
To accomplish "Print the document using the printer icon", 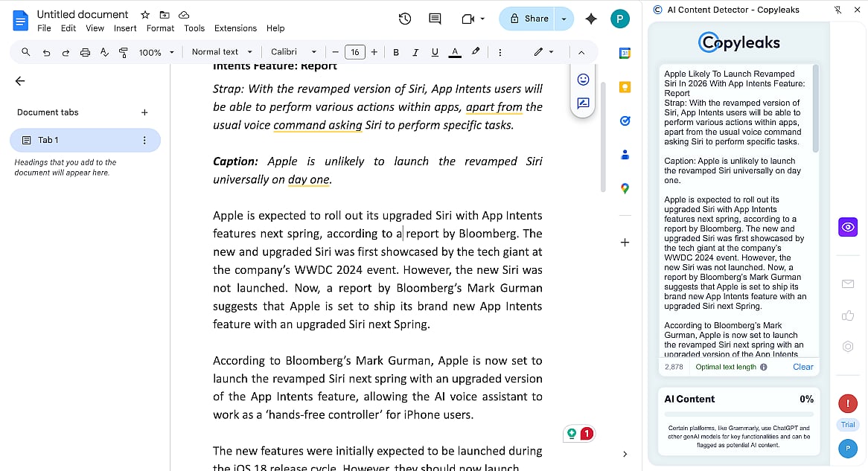I will click(x=85, y=52).
